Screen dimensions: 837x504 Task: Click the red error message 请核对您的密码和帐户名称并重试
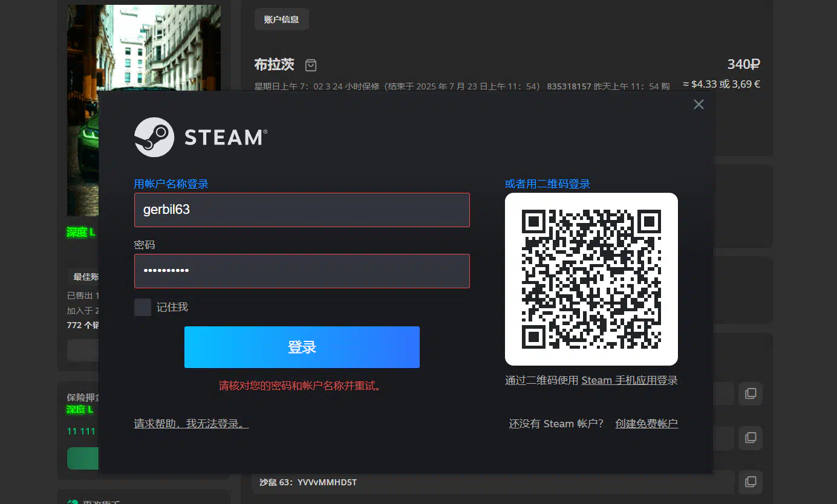(302, 386)
